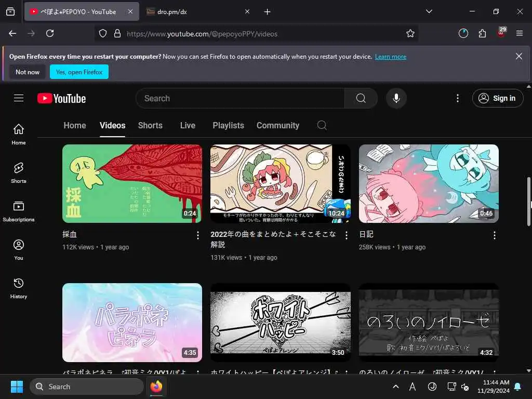Open the taskbar clock and date

coord(494,387)
